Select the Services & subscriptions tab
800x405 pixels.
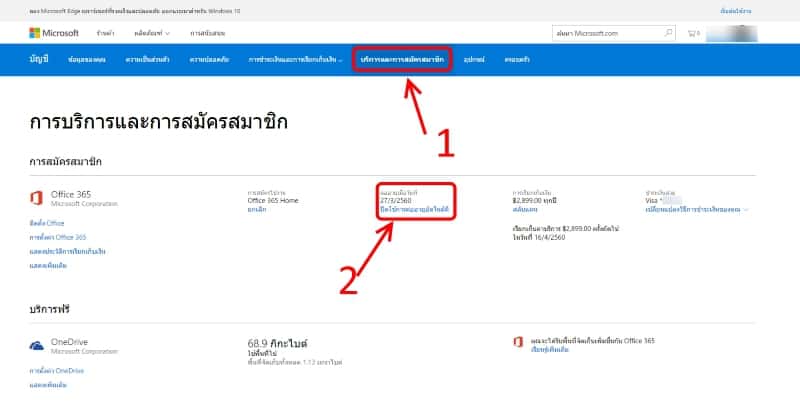coord(402,60)
